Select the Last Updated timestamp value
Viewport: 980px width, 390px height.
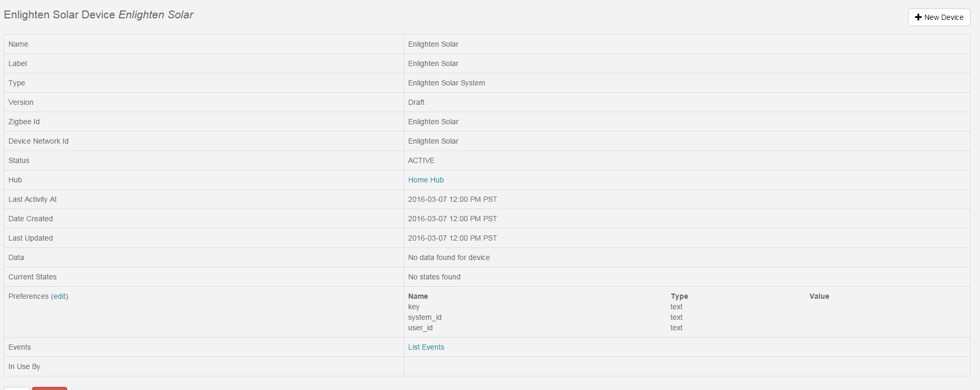(x=453, y=238)
